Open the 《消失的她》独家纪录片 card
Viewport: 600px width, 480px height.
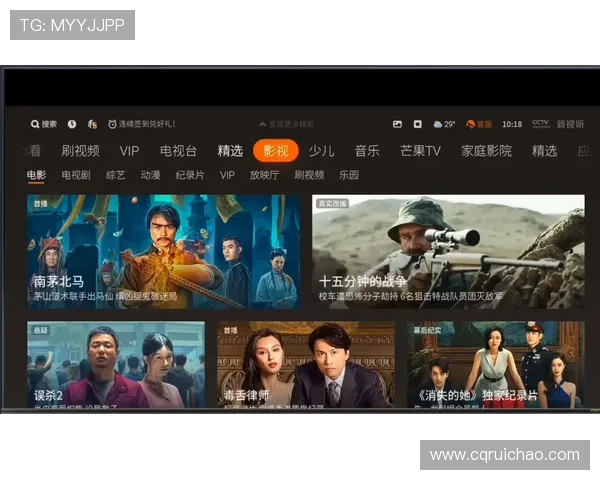click(x=496, y=364)
